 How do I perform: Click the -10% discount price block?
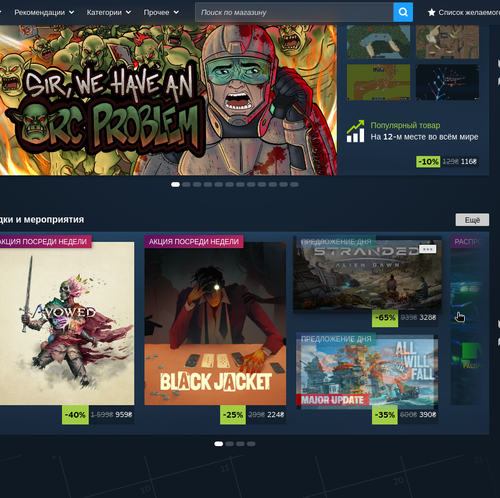coord(447,162)
